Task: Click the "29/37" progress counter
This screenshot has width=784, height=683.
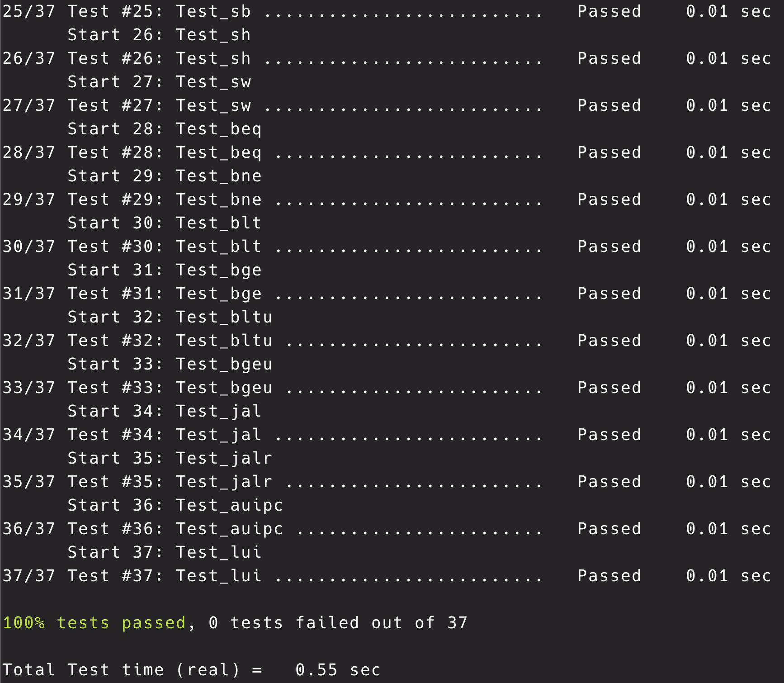Action: click(x=29, y=199)
